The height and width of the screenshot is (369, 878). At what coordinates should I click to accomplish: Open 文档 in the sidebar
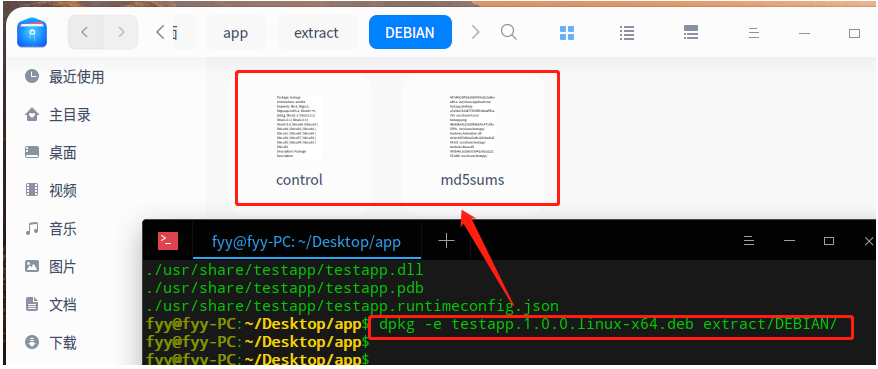pos(63,305)
